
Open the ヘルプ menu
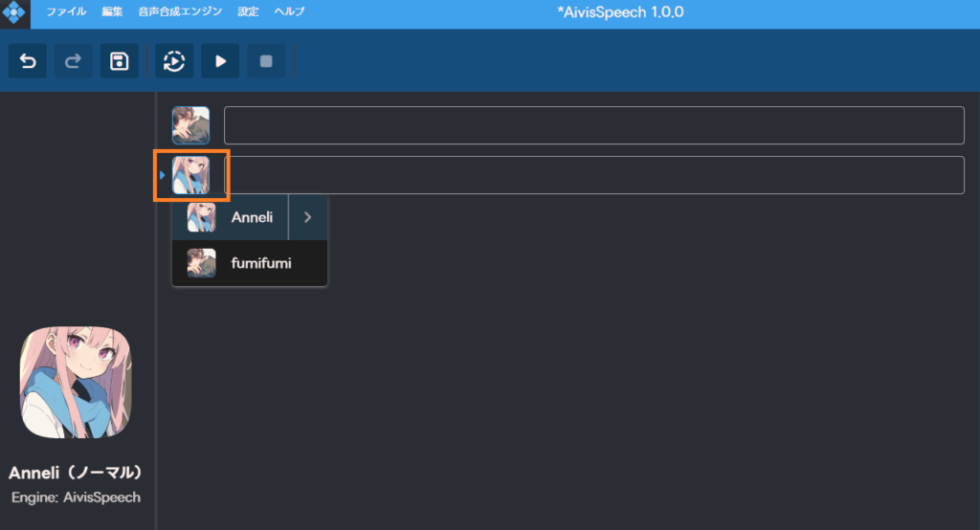point(289,11)
